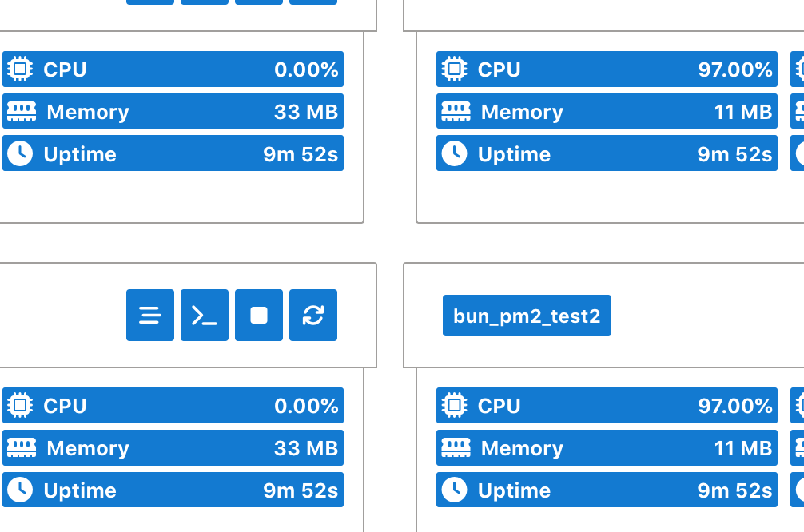Open the terminal icon for the process
Image resolution: width=804 pixels, height=532 pixels.
(204, 315)
